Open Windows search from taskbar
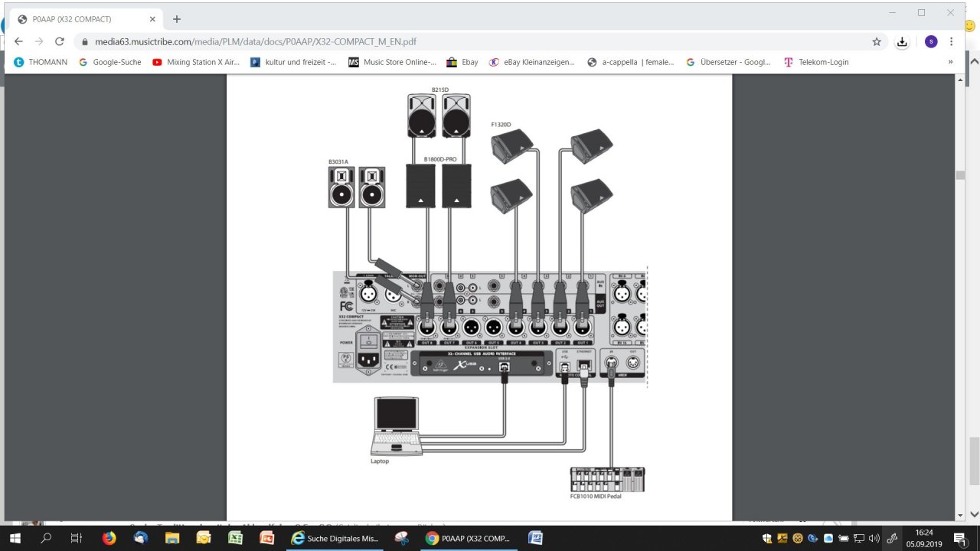Screen dimensions: 980x551 click(x=46, y=538)
